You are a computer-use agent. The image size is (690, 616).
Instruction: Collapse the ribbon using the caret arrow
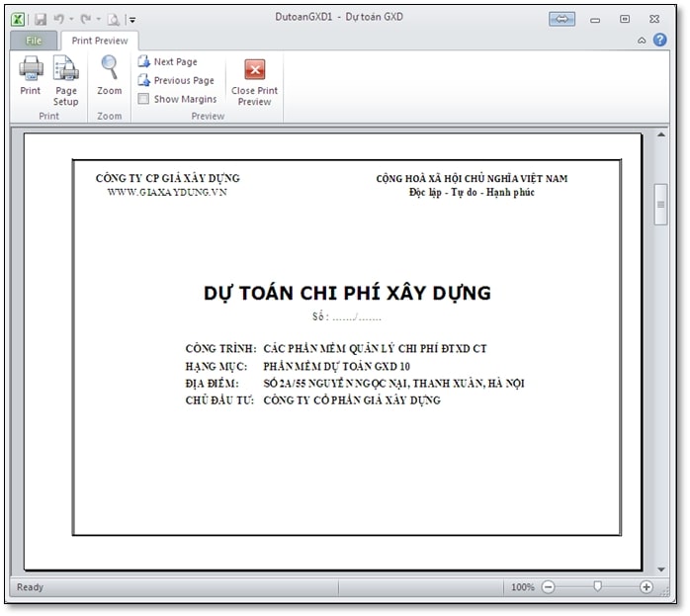[642, 41]
